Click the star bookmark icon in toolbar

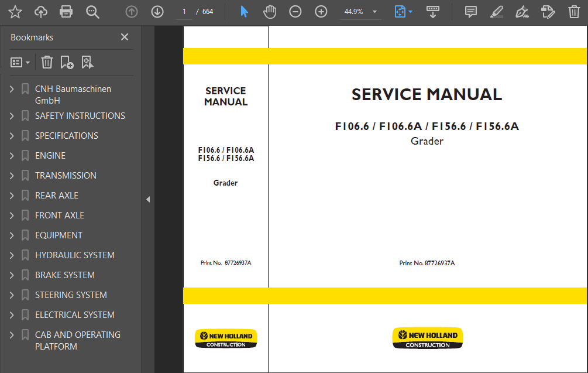(x=15, y=12)
